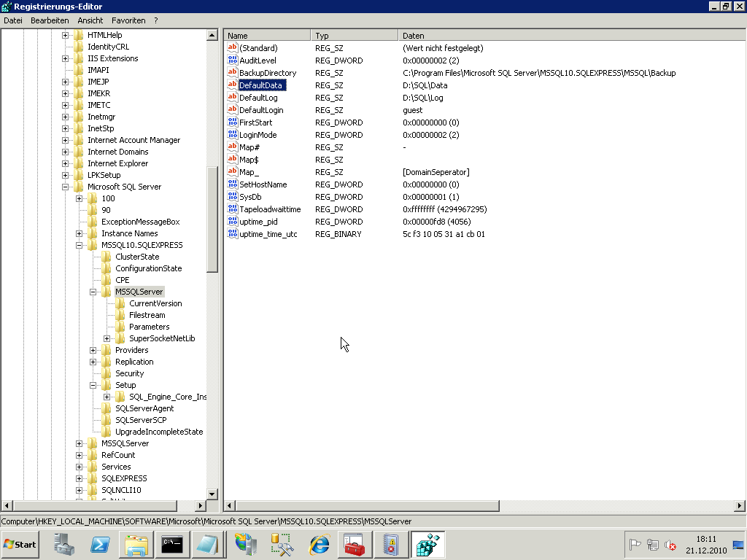The width and height of the screenshot is (747, 560).
Task: Click the Start button
Action: point(20,544)
